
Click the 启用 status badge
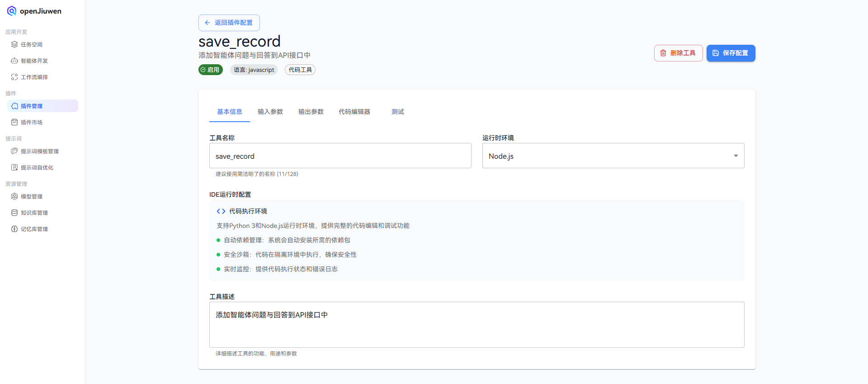click(x=211, y=70)
